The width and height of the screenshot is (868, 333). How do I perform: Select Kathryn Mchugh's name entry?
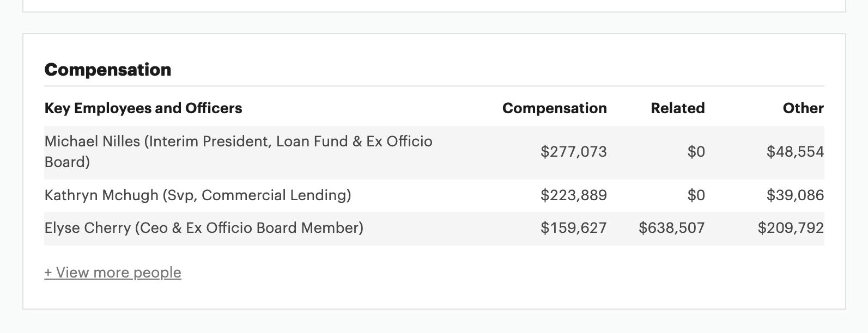coord(198,195)
